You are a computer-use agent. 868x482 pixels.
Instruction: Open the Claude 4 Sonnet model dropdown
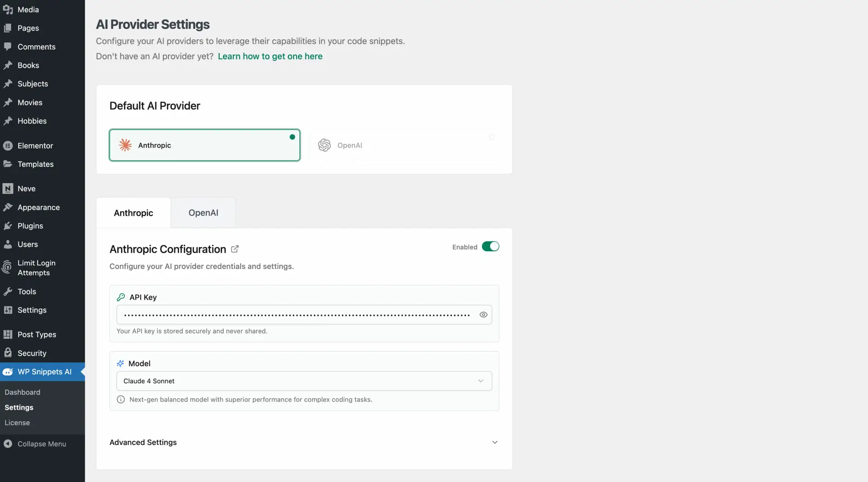point(304,381)
